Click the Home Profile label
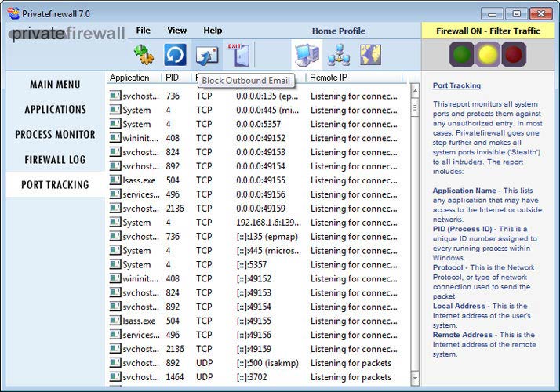This screenshot has width=560, height=392. (x=339, y=31)
